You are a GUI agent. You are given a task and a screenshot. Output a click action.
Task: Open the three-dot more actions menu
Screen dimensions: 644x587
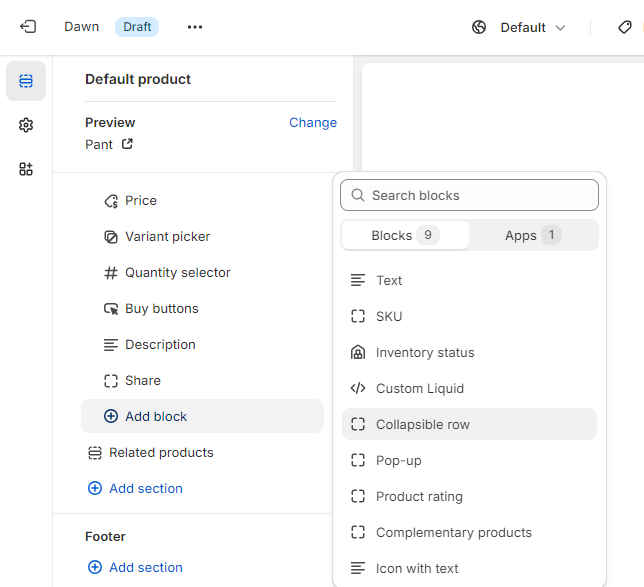(x=195, y=27)
